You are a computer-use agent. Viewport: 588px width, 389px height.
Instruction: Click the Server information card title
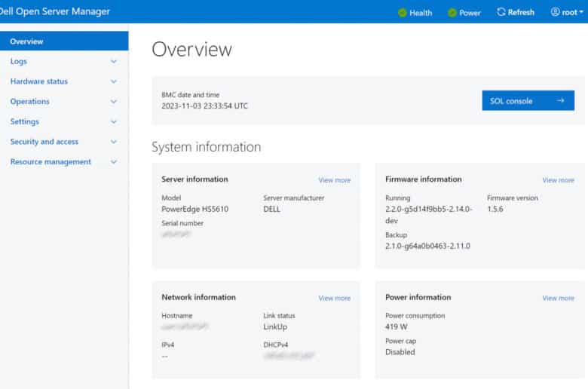coord(194,179)
